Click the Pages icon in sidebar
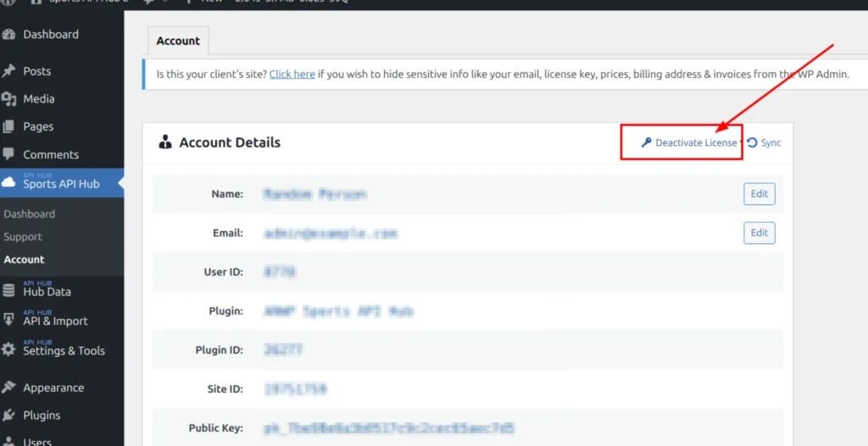 click(x=8, y=126)
